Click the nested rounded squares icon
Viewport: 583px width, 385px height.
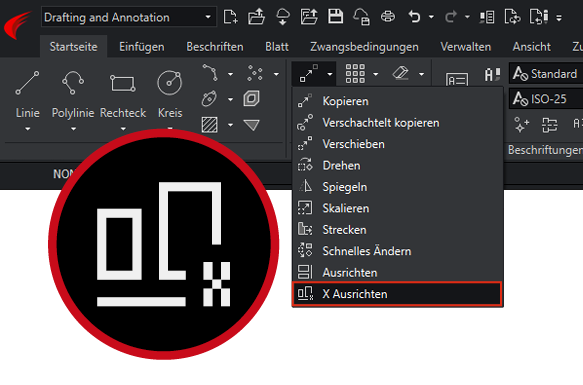[x=252, y=99]
